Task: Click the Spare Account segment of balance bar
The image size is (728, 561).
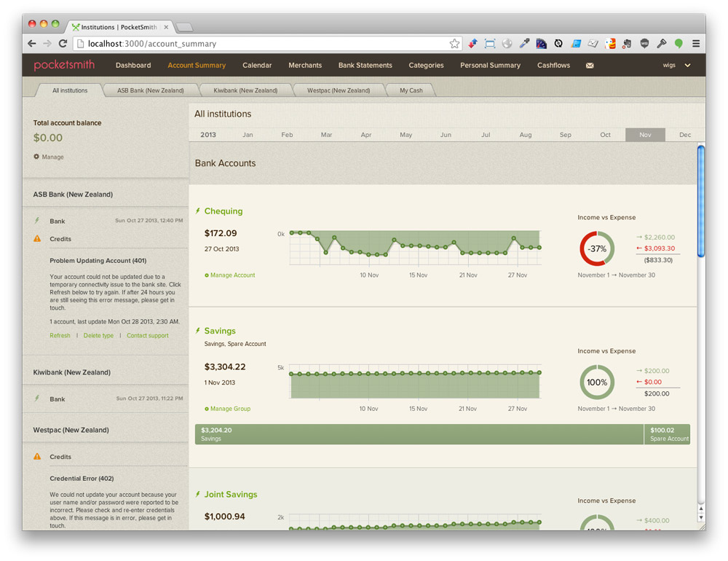Action: point(668,434)
